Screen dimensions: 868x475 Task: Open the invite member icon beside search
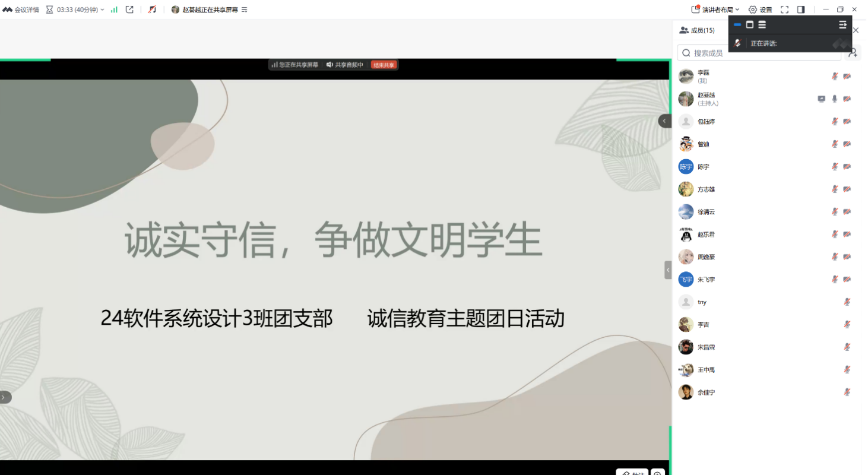point(853,53)
